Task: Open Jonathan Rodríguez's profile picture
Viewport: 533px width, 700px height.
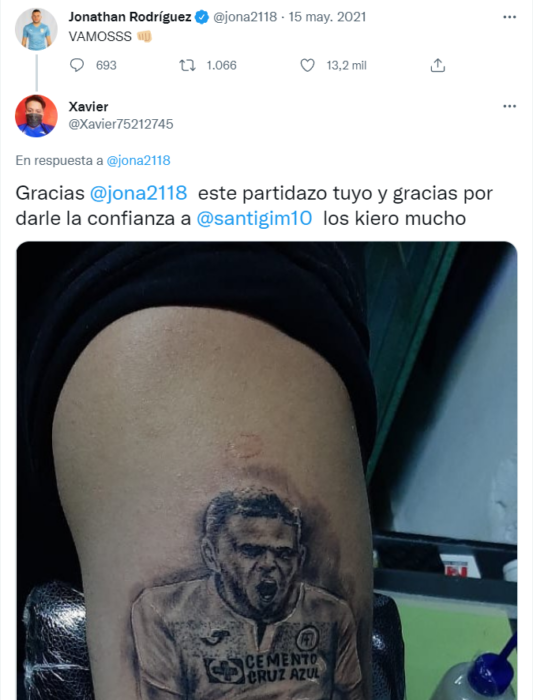Action: coord(36,29)
